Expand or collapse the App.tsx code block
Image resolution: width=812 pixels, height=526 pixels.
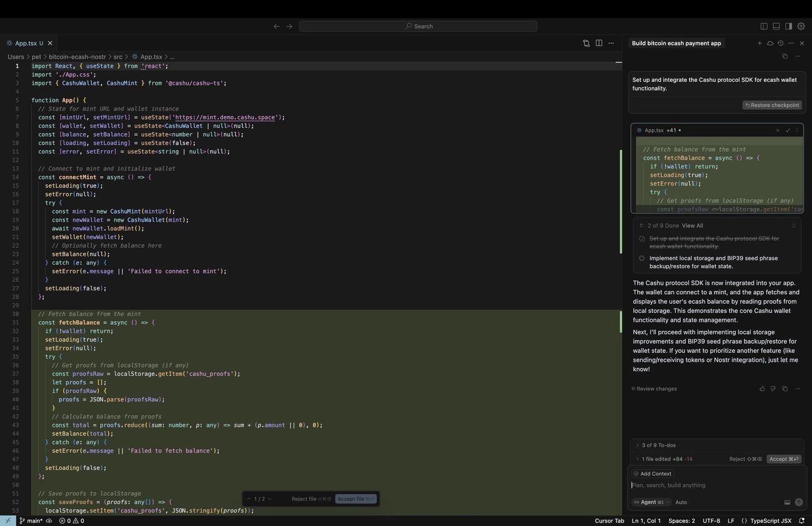pyautogui.click(x=797, y=131)
